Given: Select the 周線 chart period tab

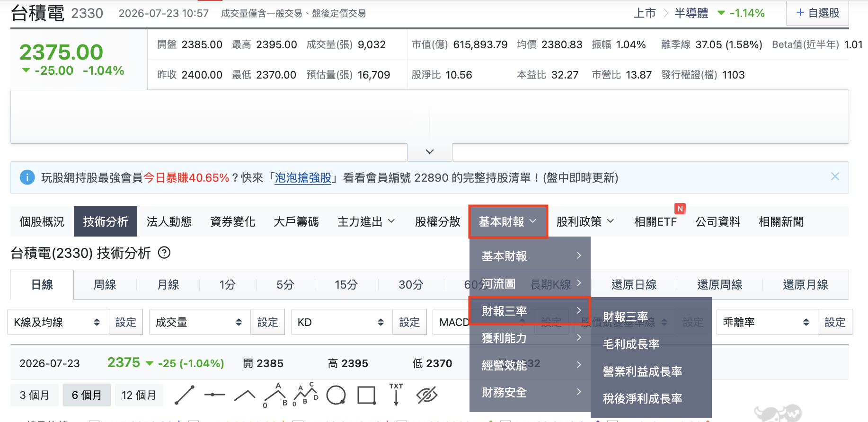Looking at the screenshot, I should [x=105, y=285].
